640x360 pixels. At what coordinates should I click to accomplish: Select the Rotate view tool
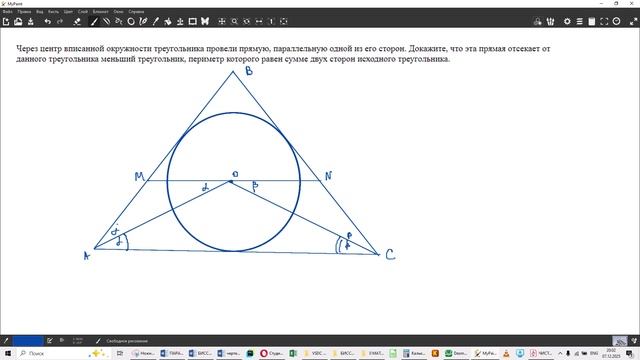coord(247,22)
